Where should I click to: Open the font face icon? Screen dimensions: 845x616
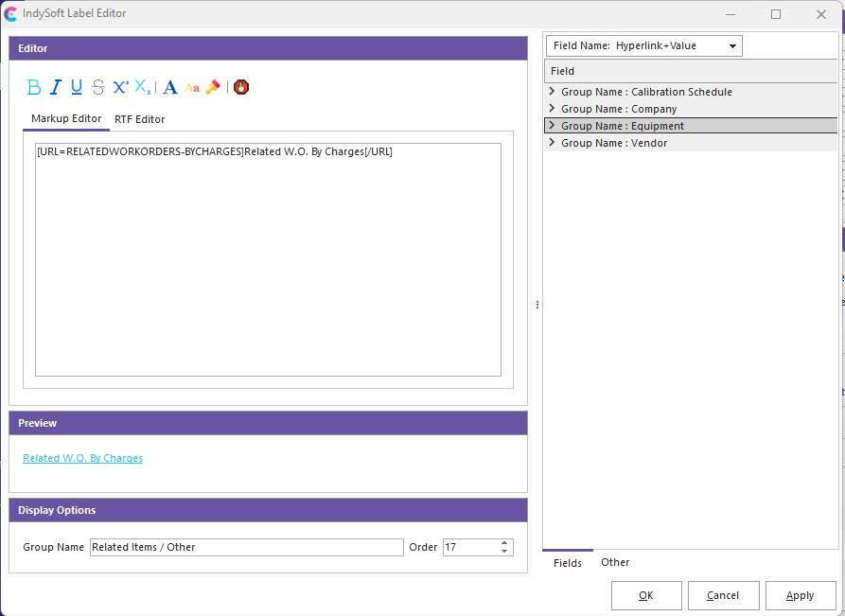tap(170, 87)
